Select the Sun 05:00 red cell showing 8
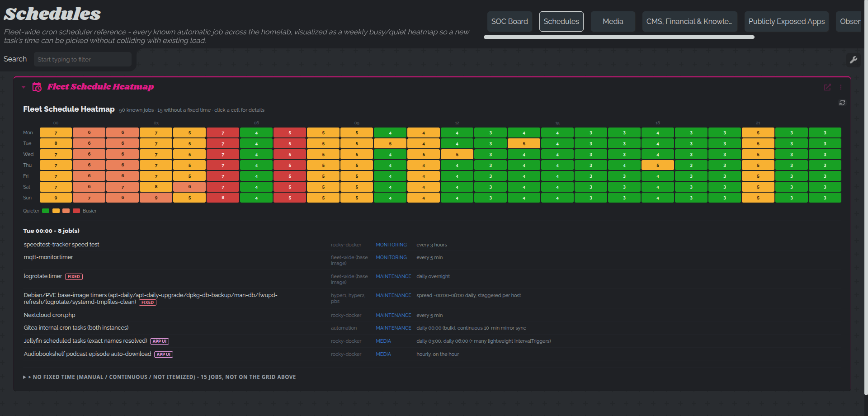The image size is (868, 416). tap(223, 198)
